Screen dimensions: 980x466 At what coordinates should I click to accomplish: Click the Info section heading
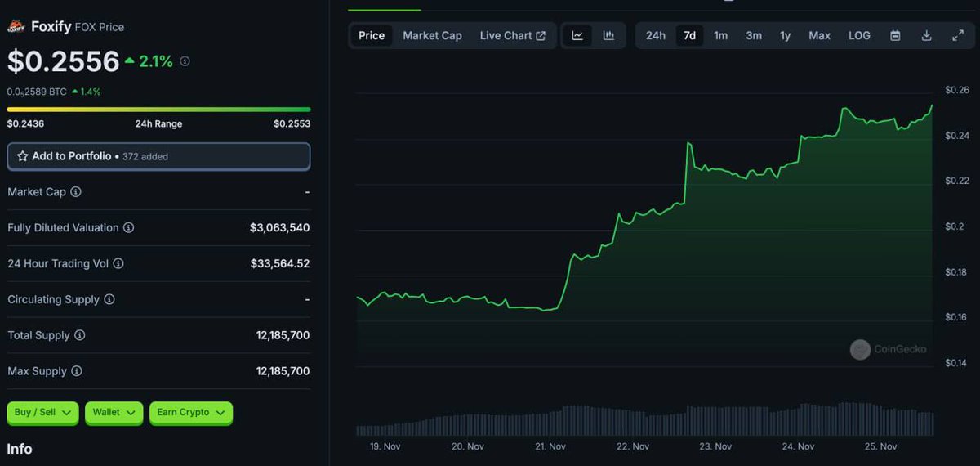click(x=20, y=449)
